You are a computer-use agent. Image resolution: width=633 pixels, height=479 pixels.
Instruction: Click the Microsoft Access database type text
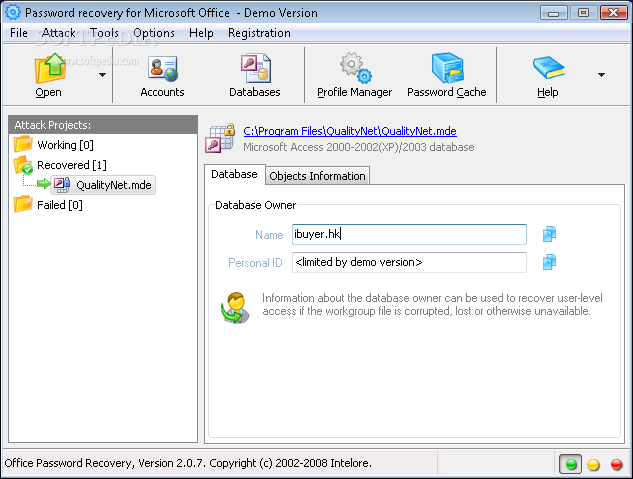click(358, 147)
